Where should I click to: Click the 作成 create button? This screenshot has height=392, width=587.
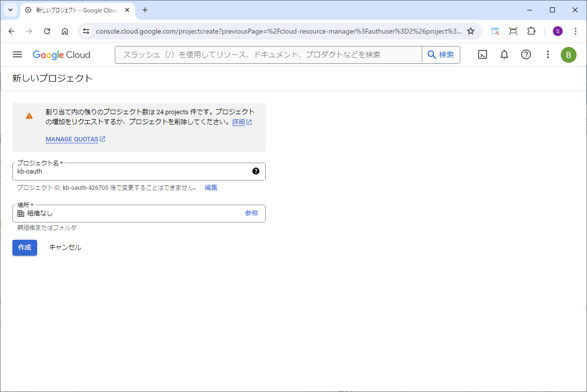click(x=25, y=247)
